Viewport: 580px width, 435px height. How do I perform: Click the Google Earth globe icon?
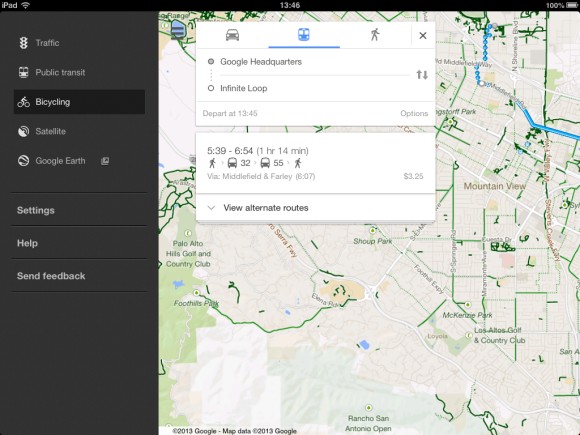(x=24, y=161)
